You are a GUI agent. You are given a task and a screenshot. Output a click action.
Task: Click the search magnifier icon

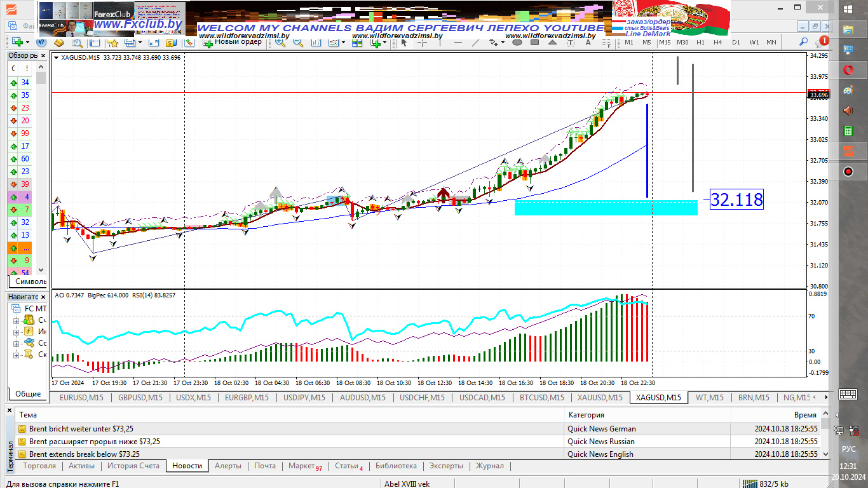click(803, 42)
